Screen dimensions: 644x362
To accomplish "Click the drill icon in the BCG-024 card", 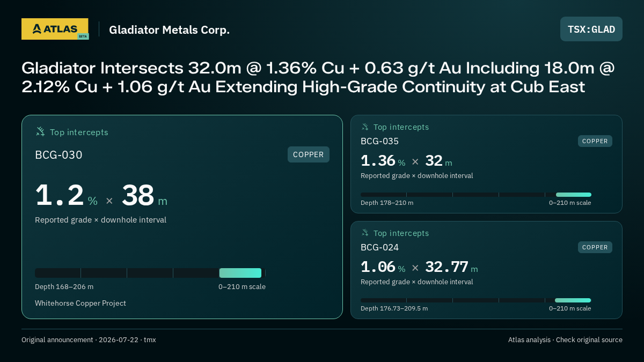I will 365,233.
